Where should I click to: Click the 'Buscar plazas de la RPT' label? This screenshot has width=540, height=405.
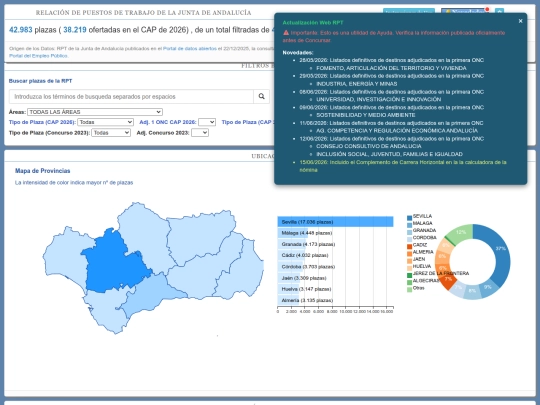[40, 81]
